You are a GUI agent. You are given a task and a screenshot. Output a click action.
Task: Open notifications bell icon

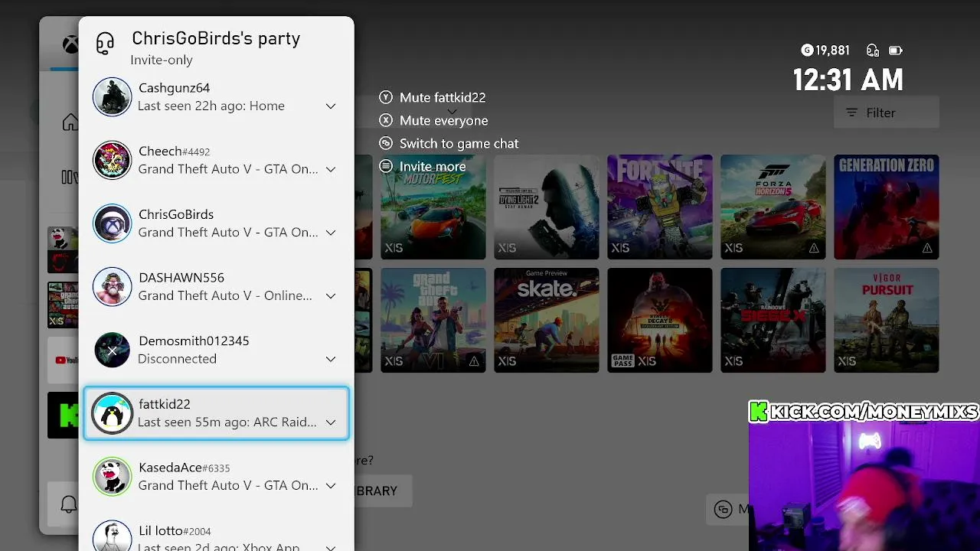pyautogui.click(x=68, y=504)
